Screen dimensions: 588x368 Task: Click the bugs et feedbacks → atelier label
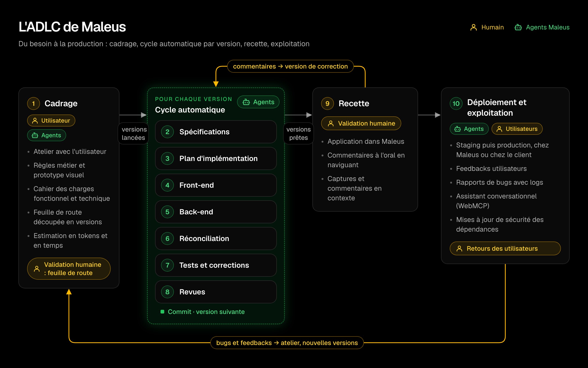[287, 343]
